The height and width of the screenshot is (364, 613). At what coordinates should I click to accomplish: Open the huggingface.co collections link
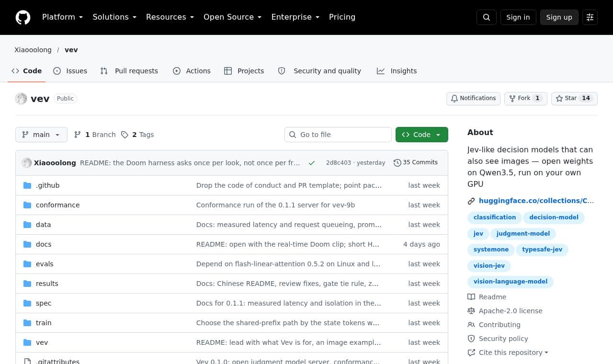536,201
